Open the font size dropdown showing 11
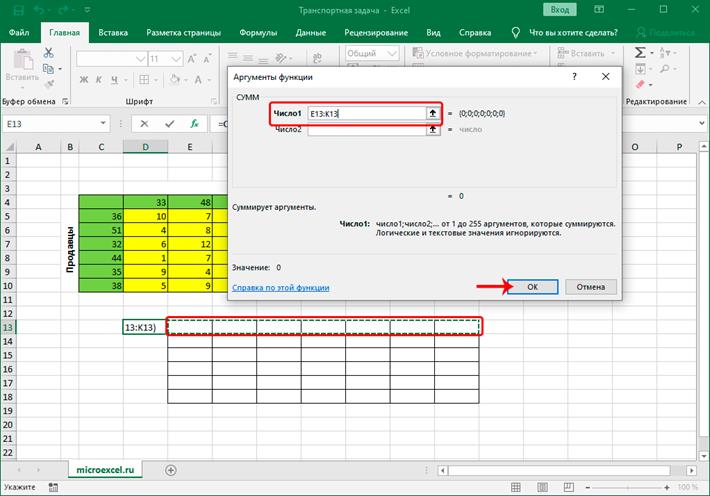 point(177,59)
